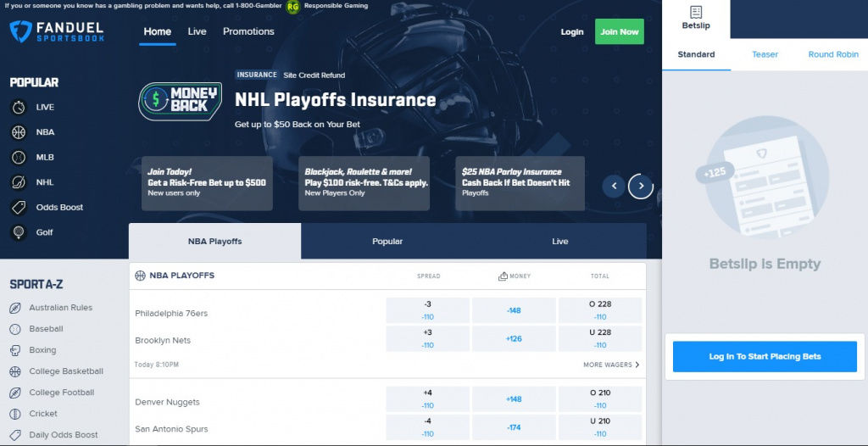
Task: Open the Denver Nuggets team name
Action: (167, 402)
